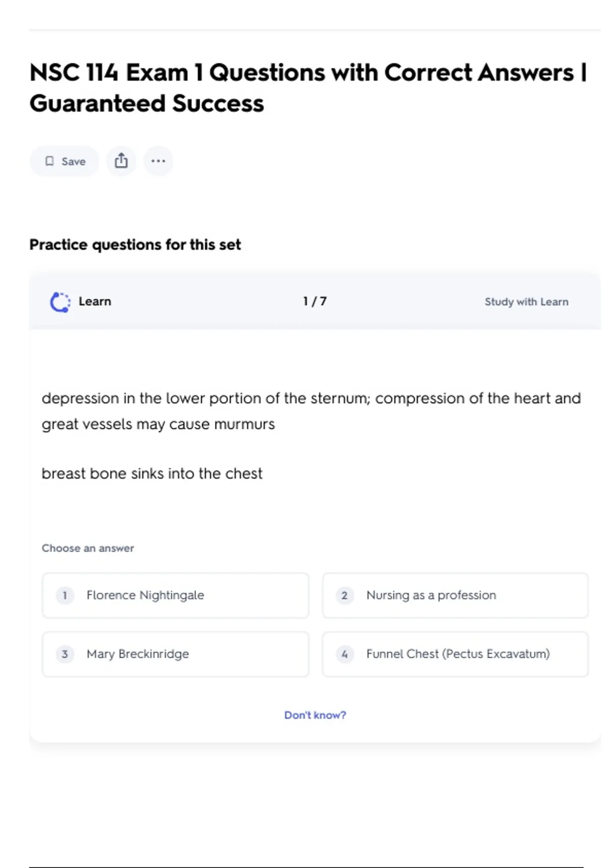Image resolution: width=613 pixels, height=868 pixels.
Task: Open the share icon button
Action: tap(121, 161)
